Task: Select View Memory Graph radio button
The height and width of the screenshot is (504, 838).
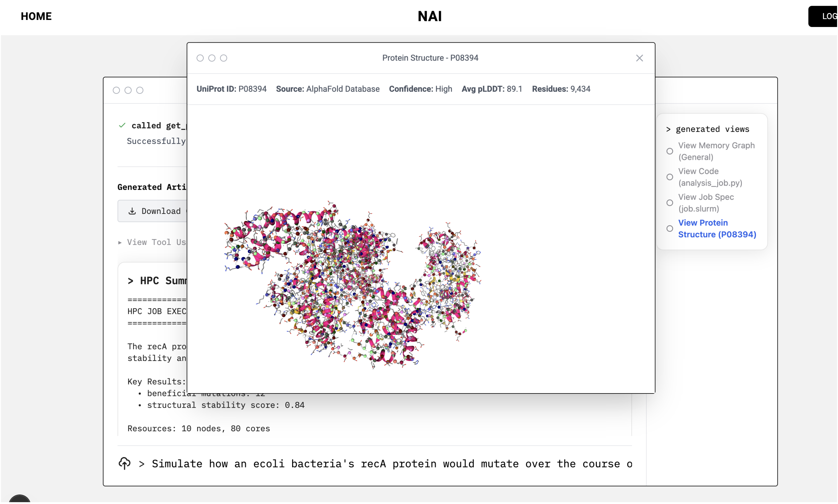Action: [669, 151]
